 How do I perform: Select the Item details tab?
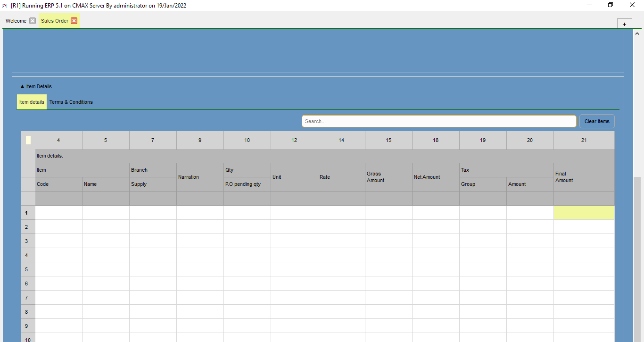point(32,102)
